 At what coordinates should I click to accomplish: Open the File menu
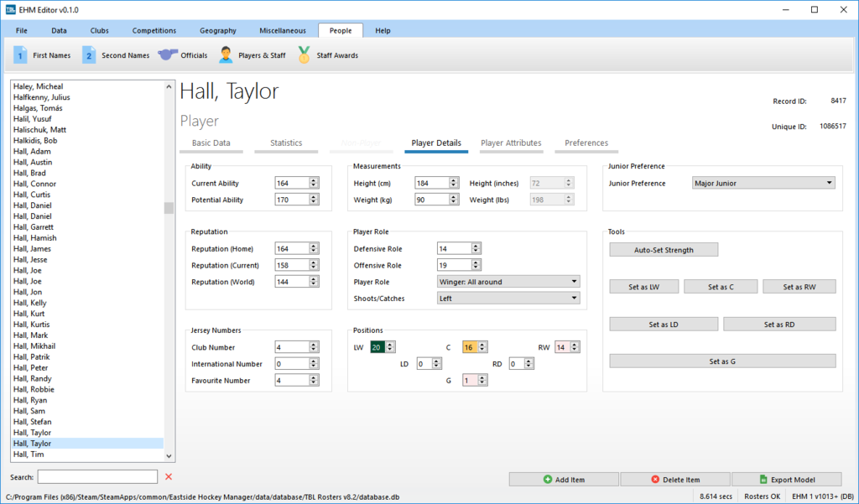point(21,31)
